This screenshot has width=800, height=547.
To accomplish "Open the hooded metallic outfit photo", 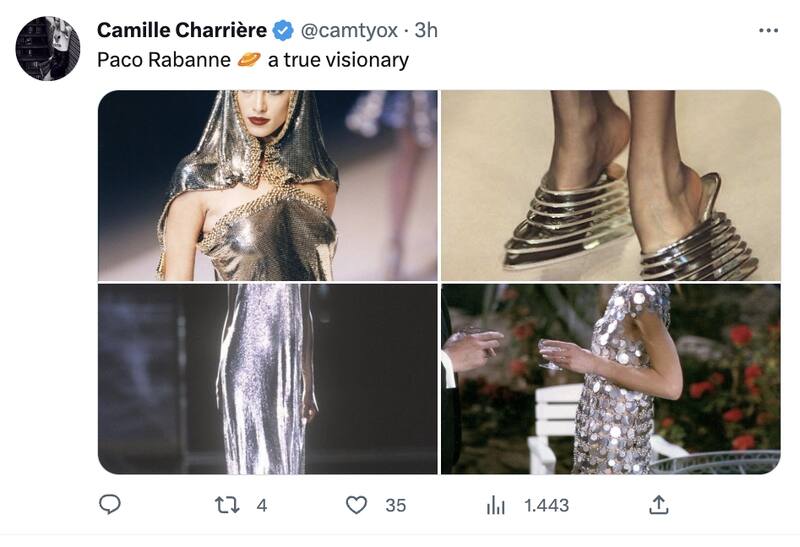I will tap(267, 185).
